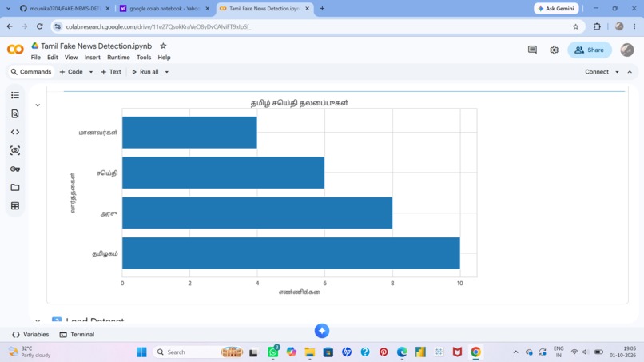Click the Colab logo
644x362 pixels.
click(15, 50)
